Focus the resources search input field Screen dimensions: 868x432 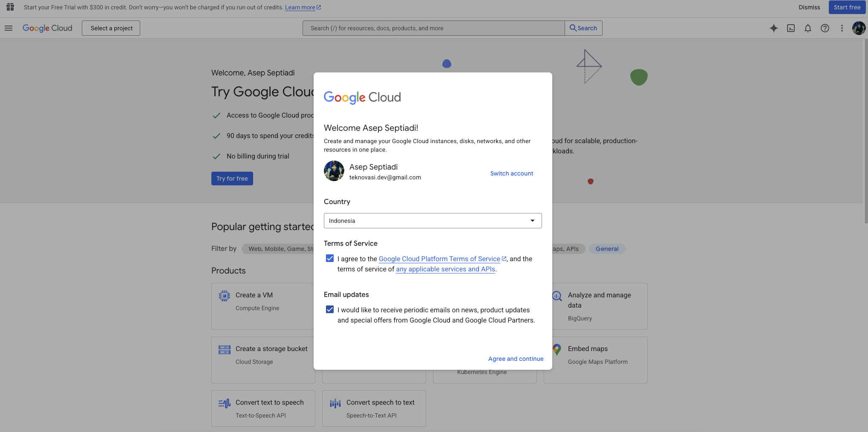click(x=433, y=28)
